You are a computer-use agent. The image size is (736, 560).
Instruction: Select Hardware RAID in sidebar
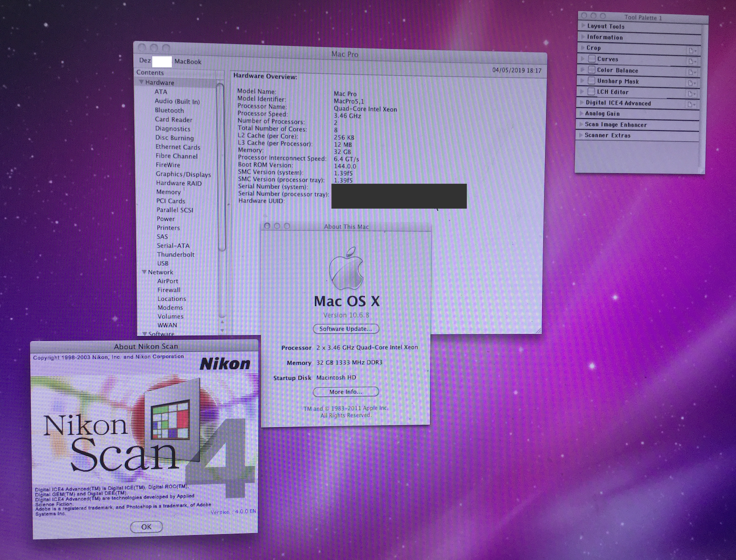coord(179,183)
